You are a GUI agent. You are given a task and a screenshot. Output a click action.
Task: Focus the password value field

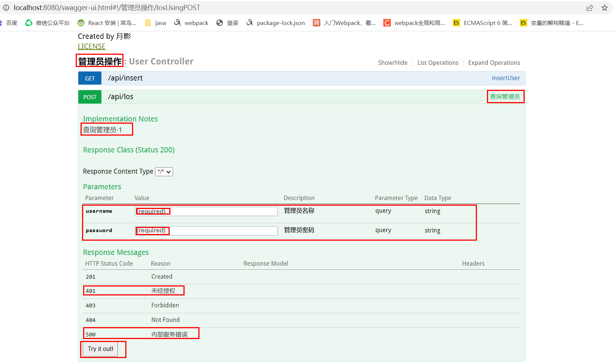(206, 231)
